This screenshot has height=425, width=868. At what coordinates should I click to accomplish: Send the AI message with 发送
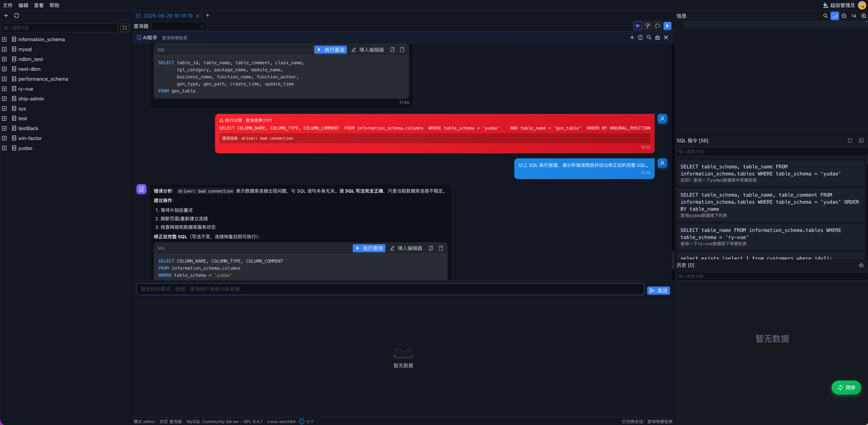(658, 290)
